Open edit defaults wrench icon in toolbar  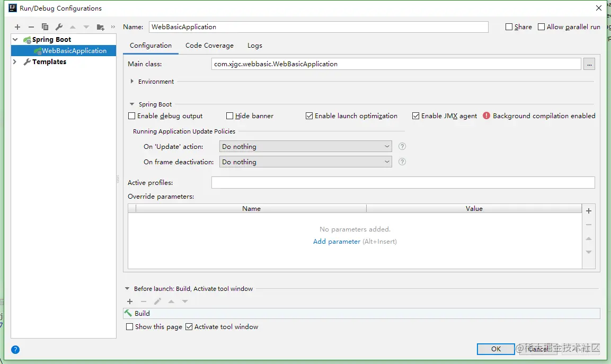59,27
